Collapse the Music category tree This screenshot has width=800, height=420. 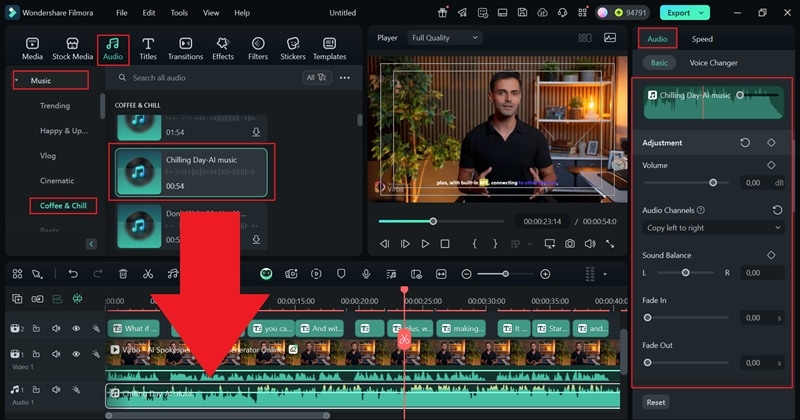point(16,81)
